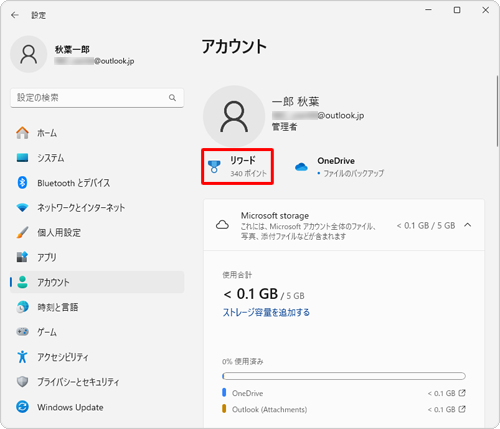The width and height of the screenshot is (500, 429).
Task: Maximize the 設定 window
Action: (x=457, y=10)
